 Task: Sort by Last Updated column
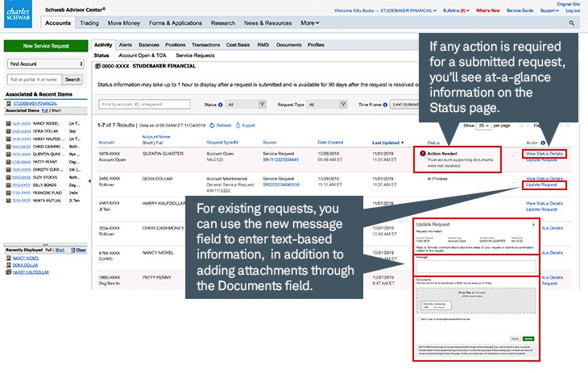[x=387, y=143]
